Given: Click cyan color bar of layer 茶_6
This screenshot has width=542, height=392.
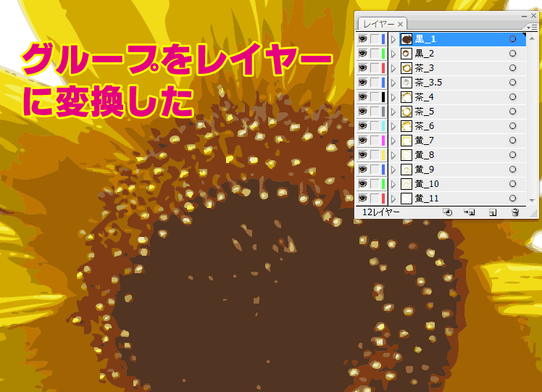Looking at the screenshot, I should [383, 126].
